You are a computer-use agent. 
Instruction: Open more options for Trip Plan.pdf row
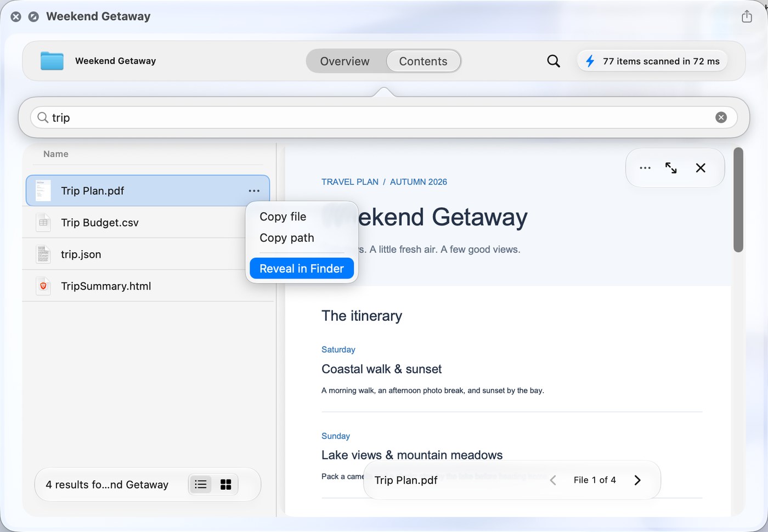pos(254,191)
